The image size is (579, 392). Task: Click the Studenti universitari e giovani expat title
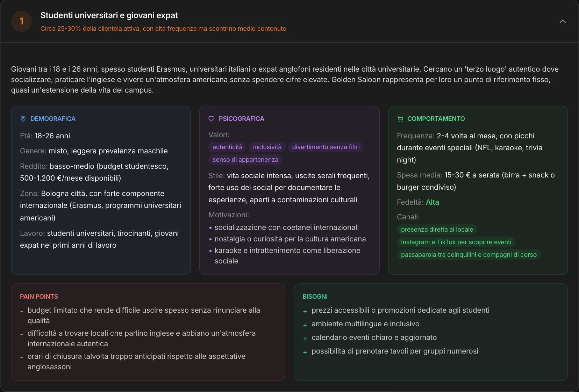pyautogui.click(x=109, y=15)
